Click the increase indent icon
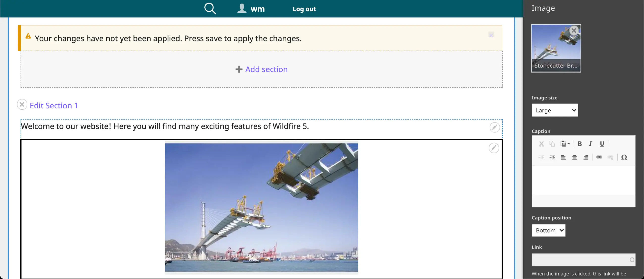The width and height of the screenshot is (644, 279). tap(552, 157)
